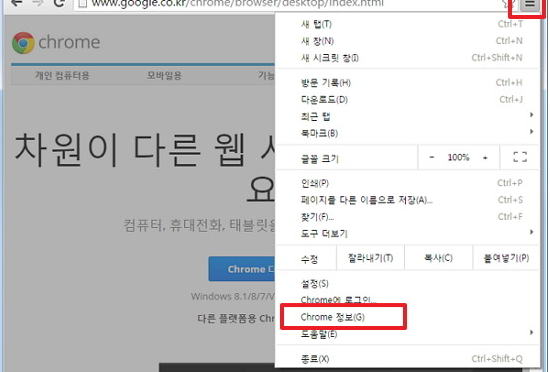Click the 기능 page tab
Screen dimensions: 550x372
[x=267, y=75]
